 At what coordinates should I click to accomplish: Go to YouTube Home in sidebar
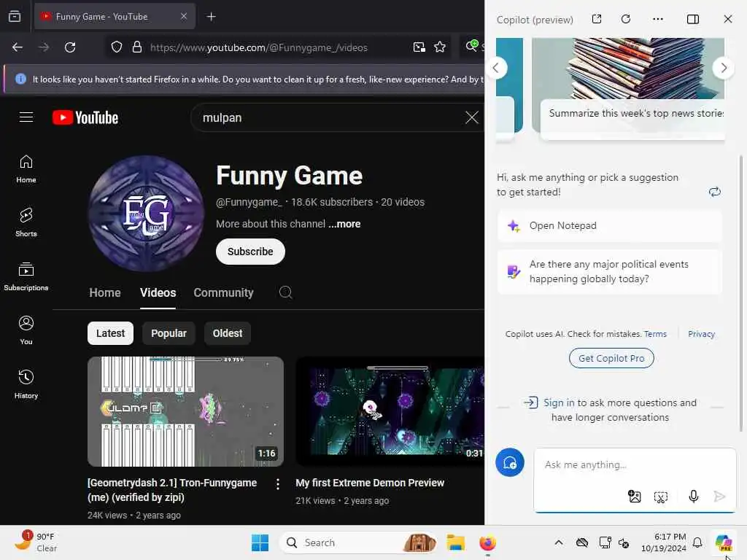click(26, 169)
